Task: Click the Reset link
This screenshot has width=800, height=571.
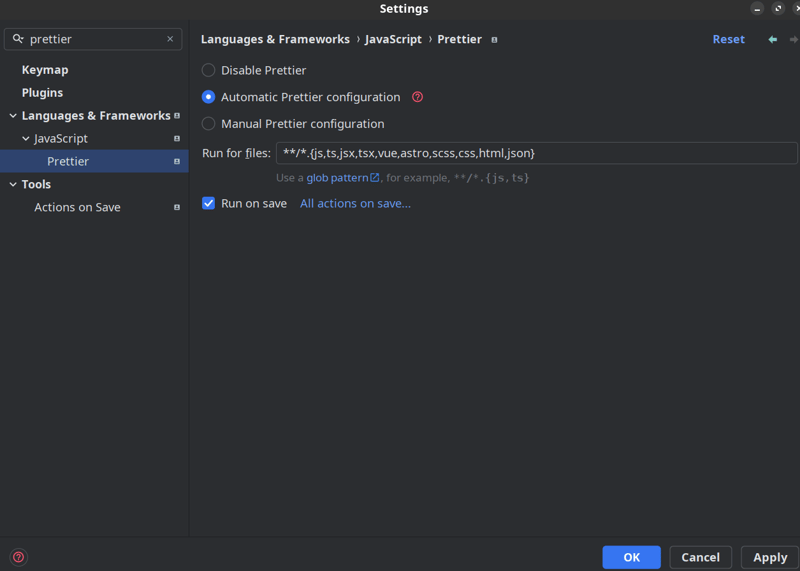Action: (728, 39)
